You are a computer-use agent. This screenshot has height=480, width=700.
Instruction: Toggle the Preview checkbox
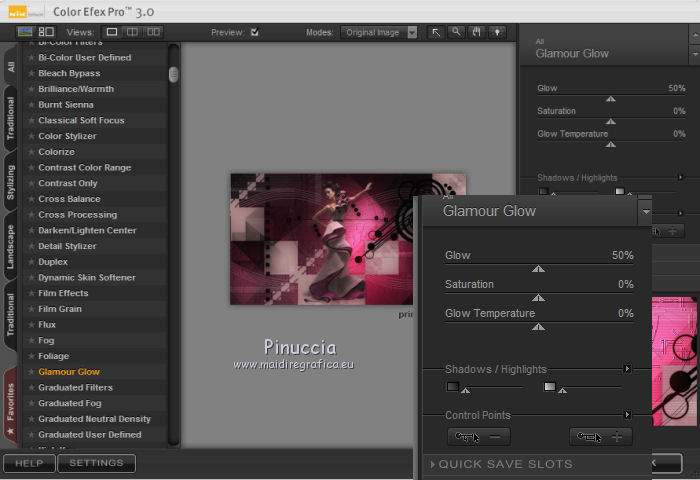coord(255,32)
